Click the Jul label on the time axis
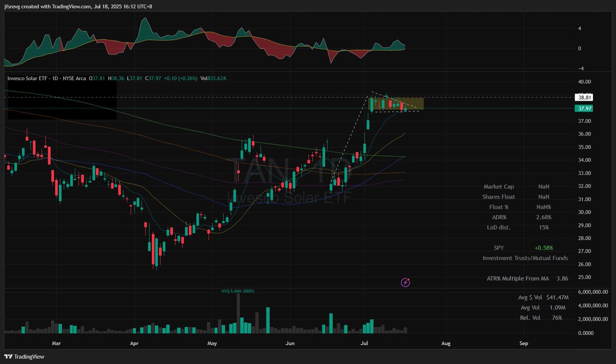Viewport: 616px width, 364px height. [365, 342]
